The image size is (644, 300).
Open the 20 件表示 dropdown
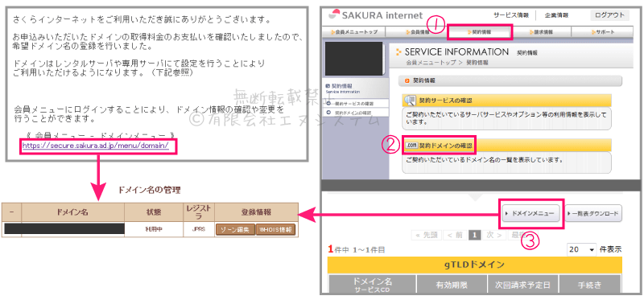coord(581,249)
